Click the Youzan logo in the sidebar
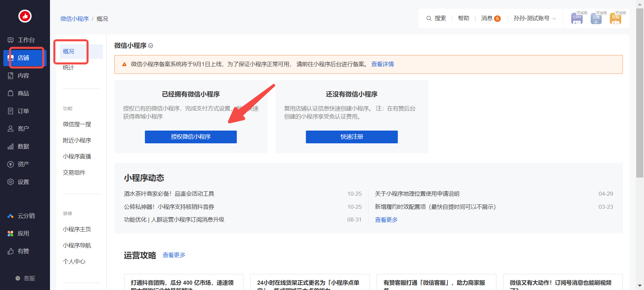This screenshot has height=290, width=644. pos(25,16)
